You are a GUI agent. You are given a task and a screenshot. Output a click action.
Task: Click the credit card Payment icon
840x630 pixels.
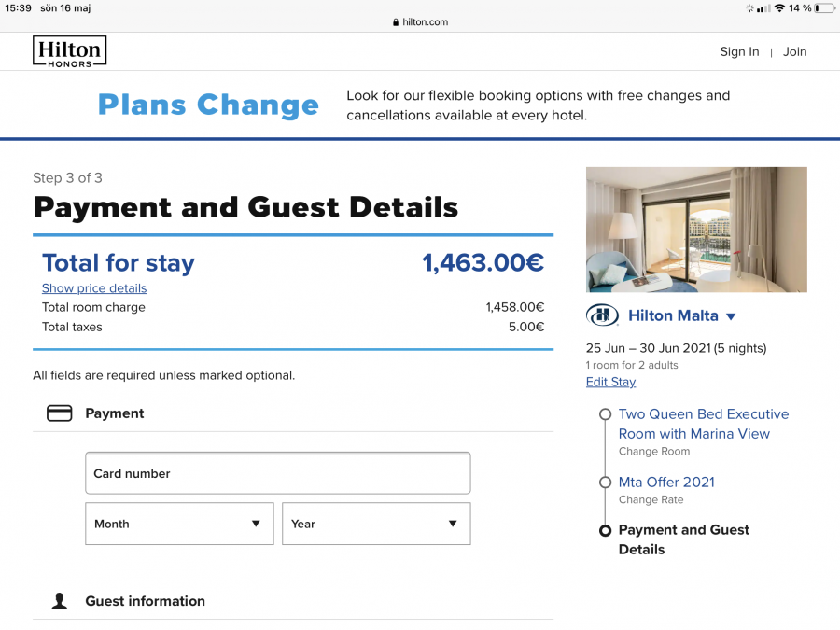[60, 413]
